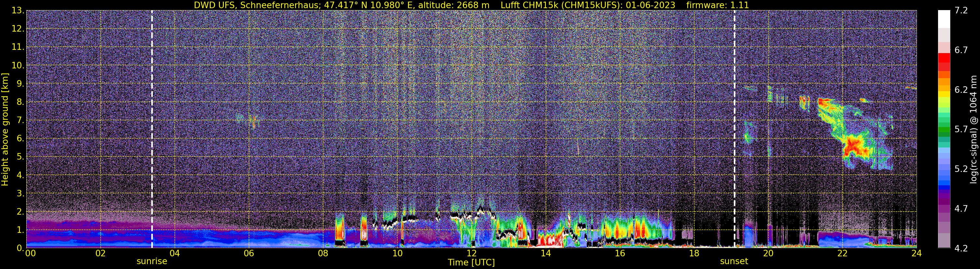Click the "Lufft CHM15k (CHM15kUFS): 01-06-2023" title text
The image size is (980, 269).
coord(588,5)
